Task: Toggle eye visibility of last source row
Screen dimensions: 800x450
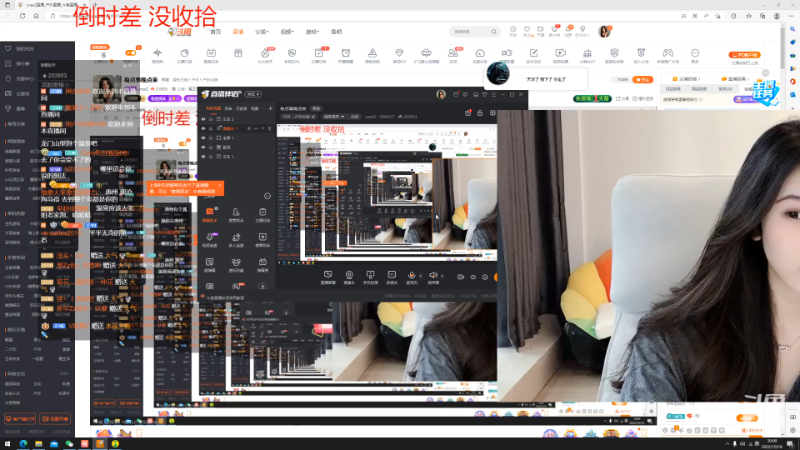Action: pos(203,156)
